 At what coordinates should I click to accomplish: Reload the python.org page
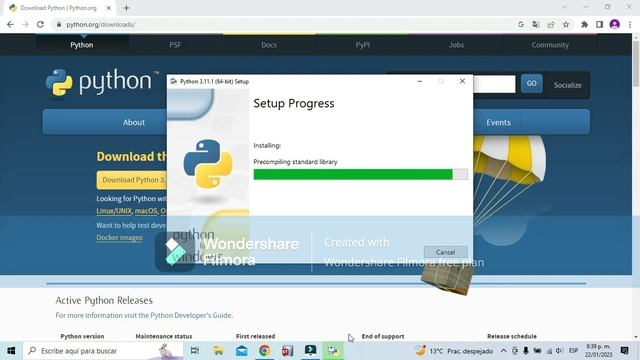[x=40, y=24]
